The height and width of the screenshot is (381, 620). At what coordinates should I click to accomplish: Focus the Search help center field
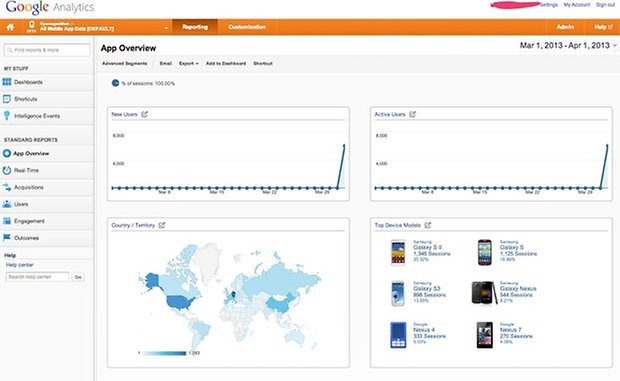tap(38, 277)
